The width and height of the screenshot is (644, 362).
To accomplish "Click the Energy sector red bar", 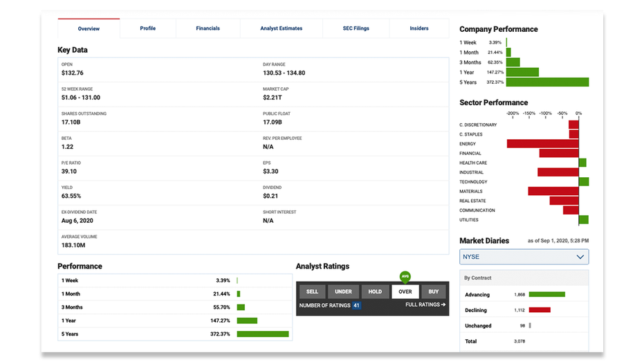I will click(x=542, y=144).
